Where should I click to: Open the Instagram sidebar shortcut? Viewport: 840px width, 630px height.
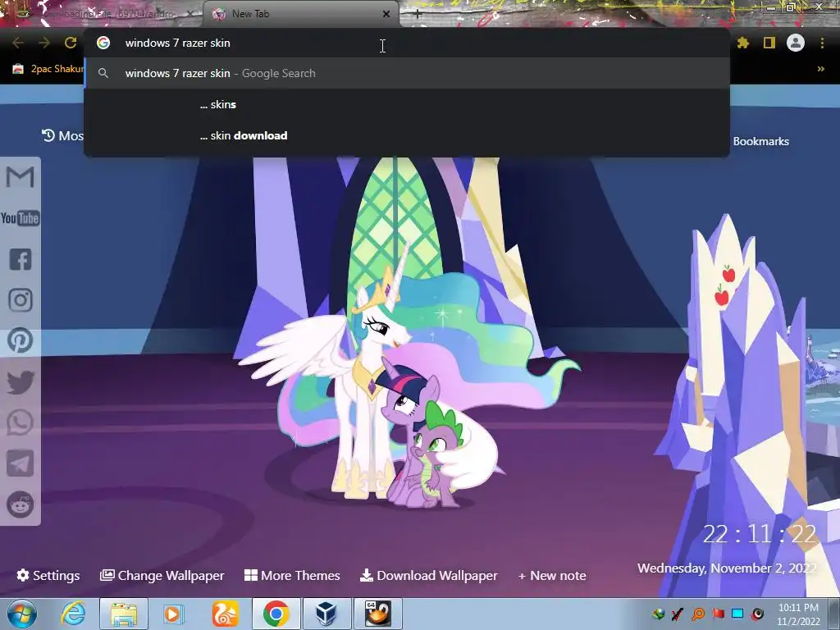[21, 300]
